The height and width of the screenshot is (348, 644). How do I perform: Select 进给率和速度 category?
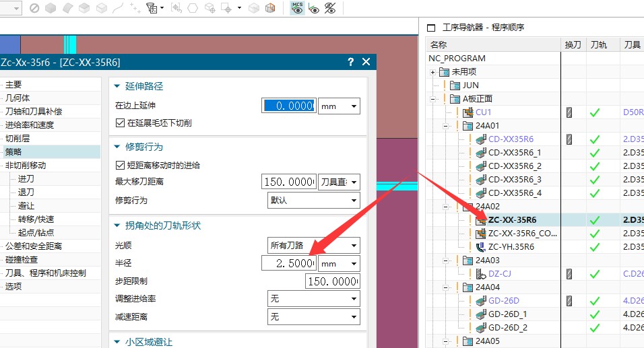click(30, 125)
